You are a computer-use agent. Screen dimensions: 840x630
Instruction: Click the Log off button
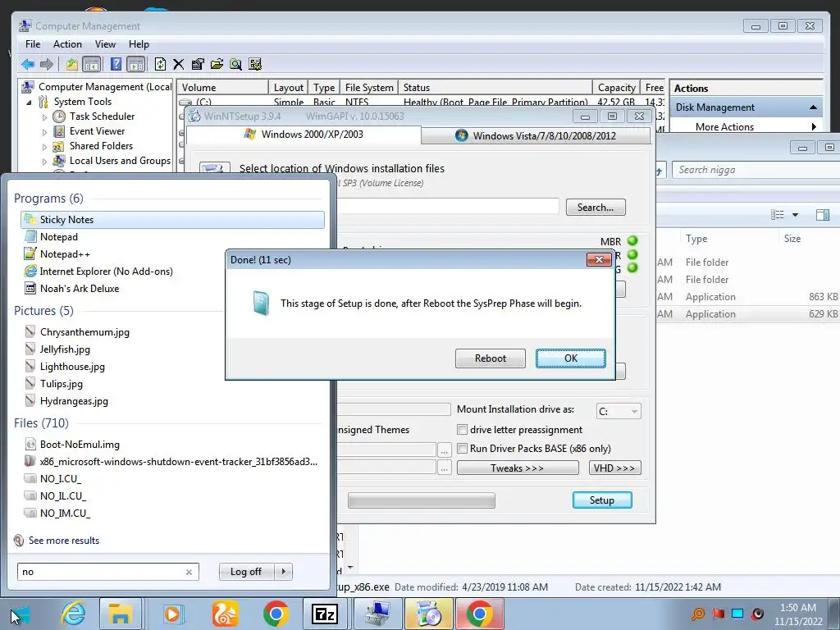tap(246, 572)
